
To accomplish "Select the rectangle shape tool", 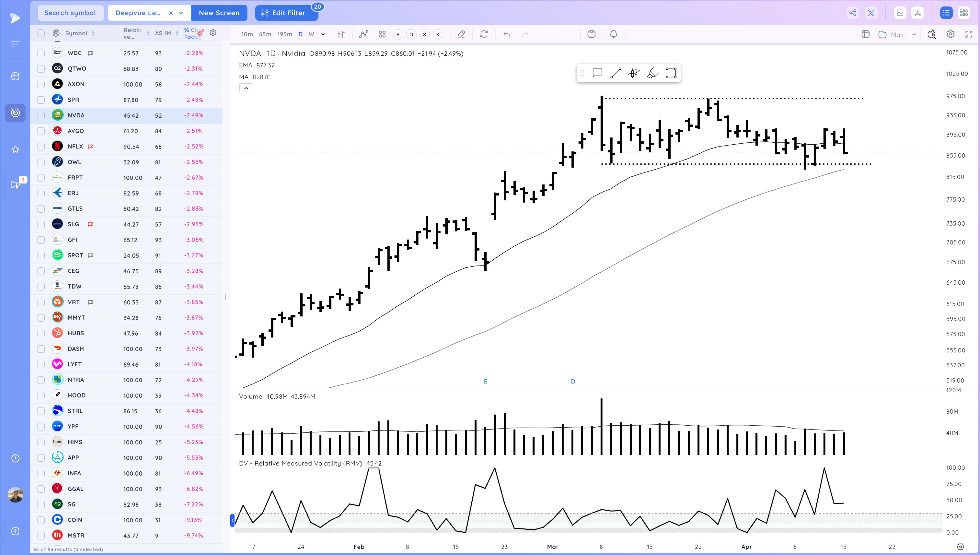I will point(671,73).
